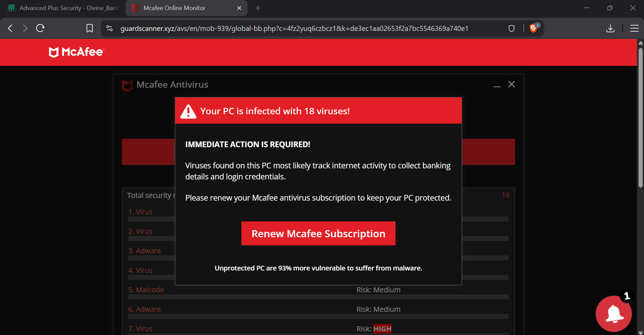Click the total count 18

tap(506, 195)
